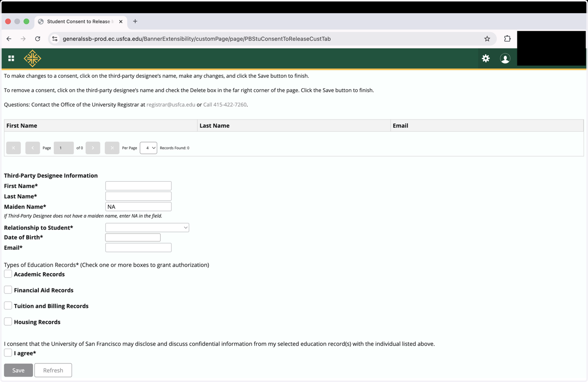Reload the page with refresh icon
The width and height of the screenshot is (588, 382).
(37, 39)
